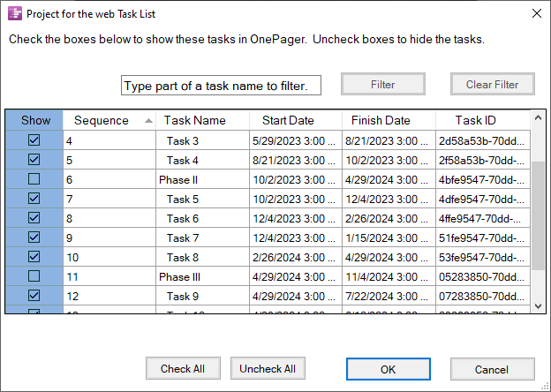This screenshot has width=551, height=392.
Task: Click start date 5/29/2023 for Task 3
Action: click(296, 141)
